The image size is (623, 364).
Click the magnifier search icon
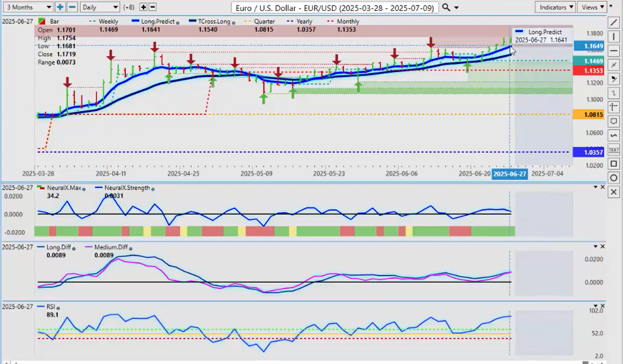point(447,7)
